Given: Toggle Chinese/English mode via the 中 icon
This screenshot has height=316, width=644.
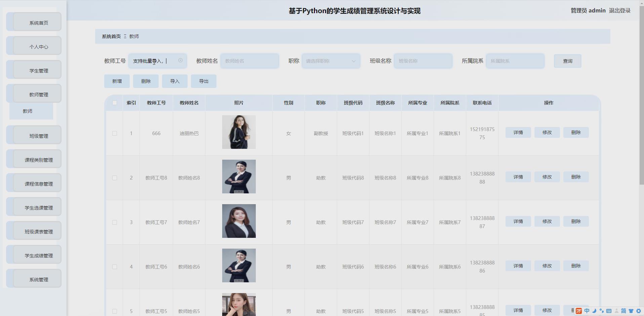Looking at the screenshot, I should 587,311.
